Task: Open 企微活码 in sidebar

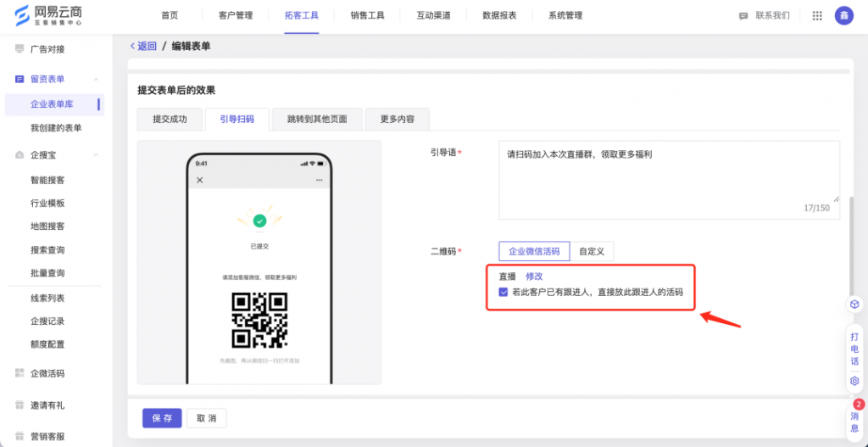Action: [x=47, y=373]
